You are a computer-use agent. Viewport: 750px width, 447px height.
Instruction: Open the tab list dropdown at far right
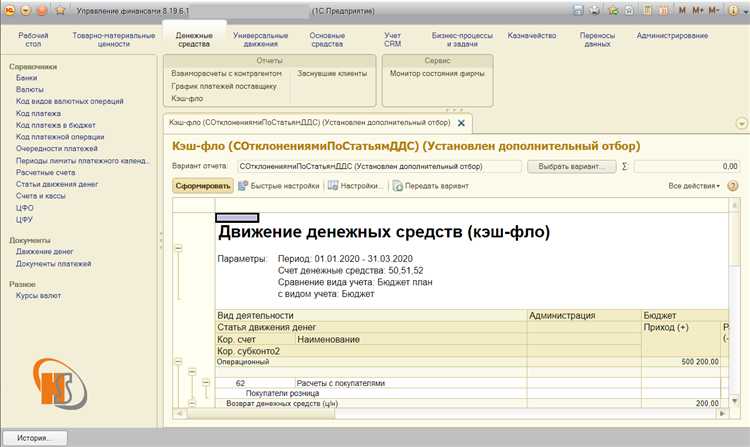741,124
